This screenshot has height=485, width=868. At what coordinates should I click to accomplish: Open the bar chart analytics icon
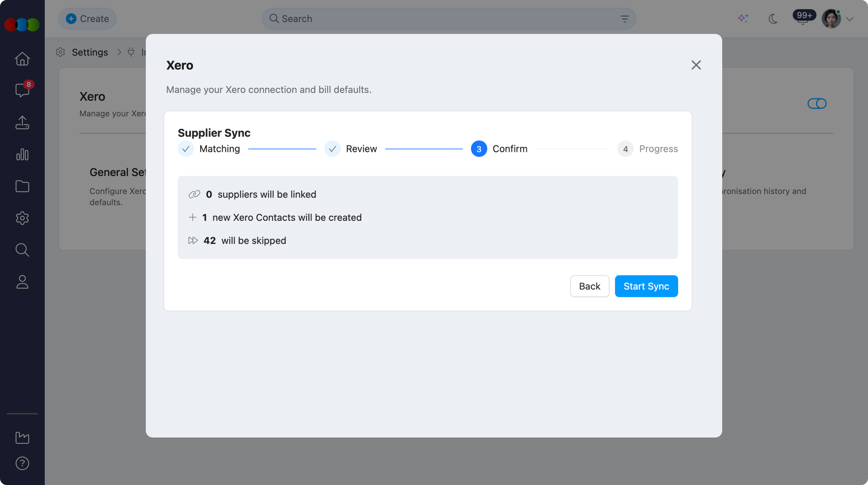tap(22, 154)
